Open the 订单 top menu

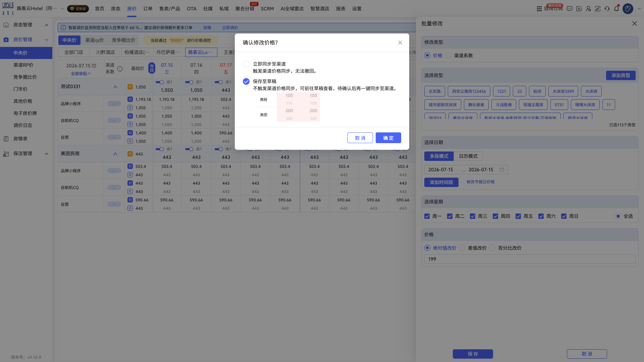click(x=148, y=9)
